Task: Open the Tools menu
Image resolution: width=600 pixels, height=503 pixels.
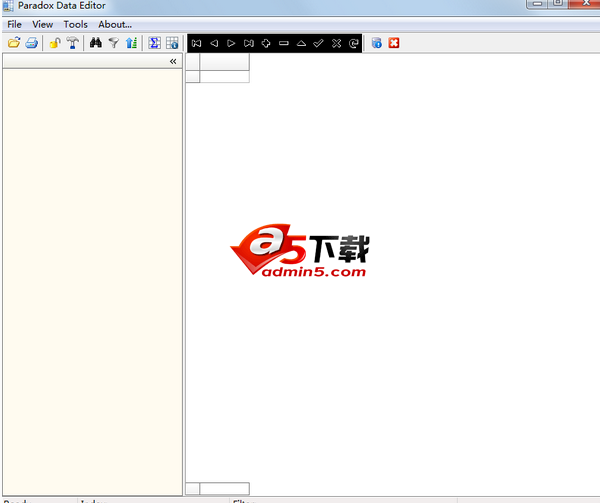Action: pos(75,24)
